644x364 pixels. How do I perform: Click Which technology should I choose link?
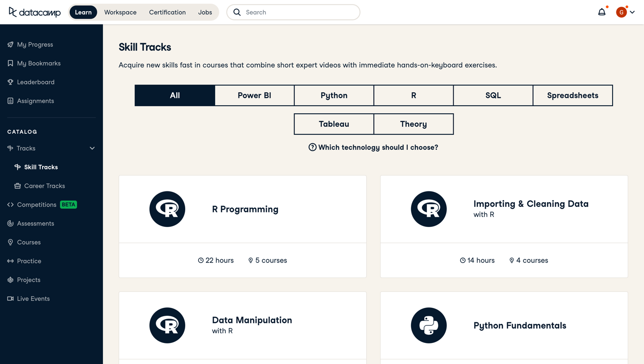[378, 147]
